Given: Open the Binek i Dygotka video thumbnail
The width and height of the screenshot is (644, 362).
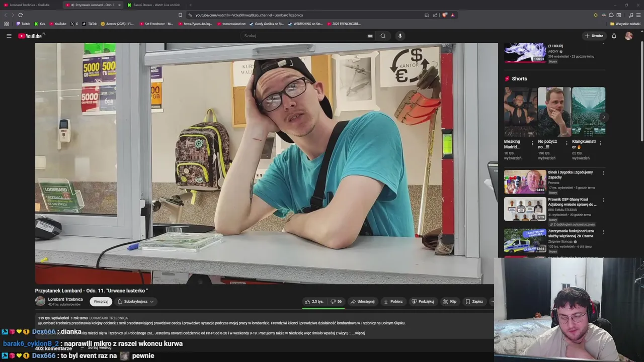Looking at the screenshot, I should pos(525,182).
